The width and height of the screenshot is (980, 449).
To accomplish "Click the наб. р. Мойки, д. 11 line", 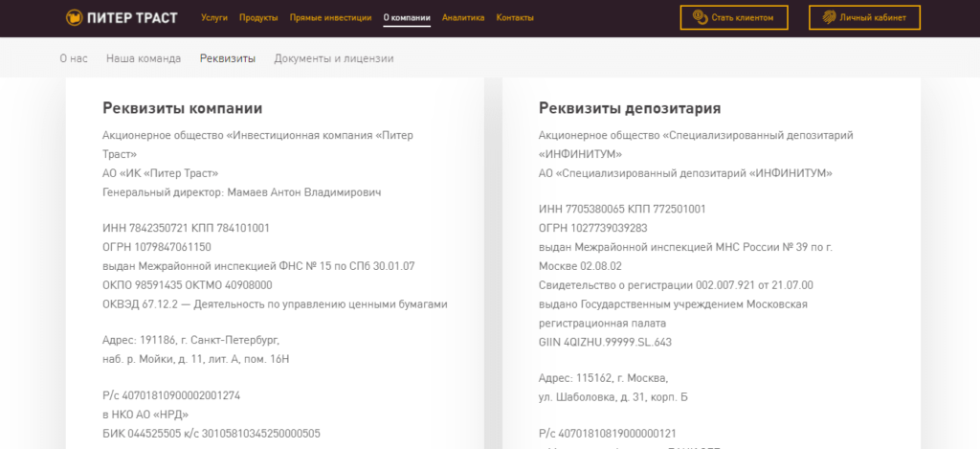I will (195, 359).
